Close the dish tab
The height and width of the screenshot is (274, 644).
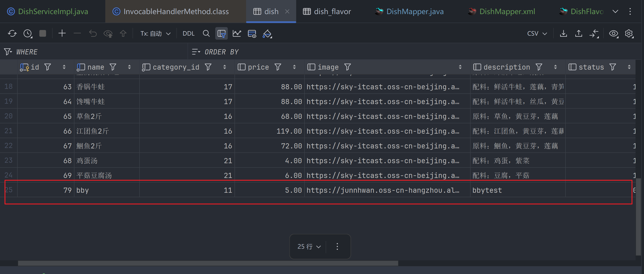(x=287, y=11)
